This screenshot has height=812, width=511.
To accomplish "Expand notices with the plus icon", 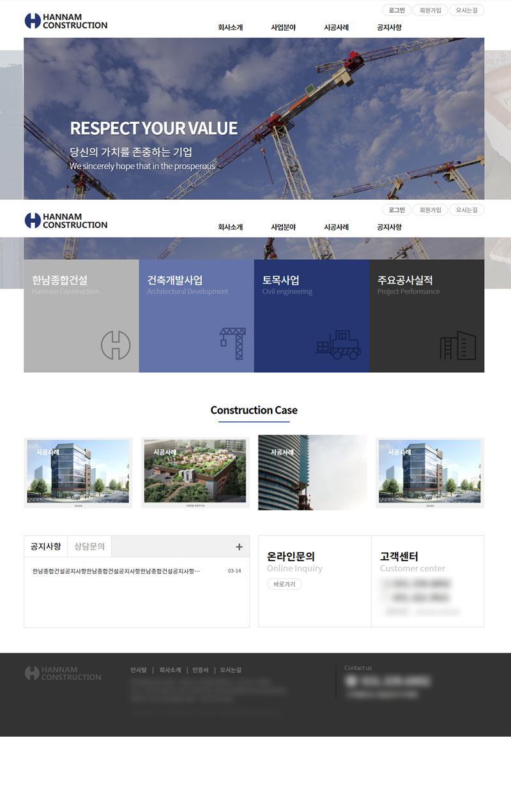I will 239,546.
